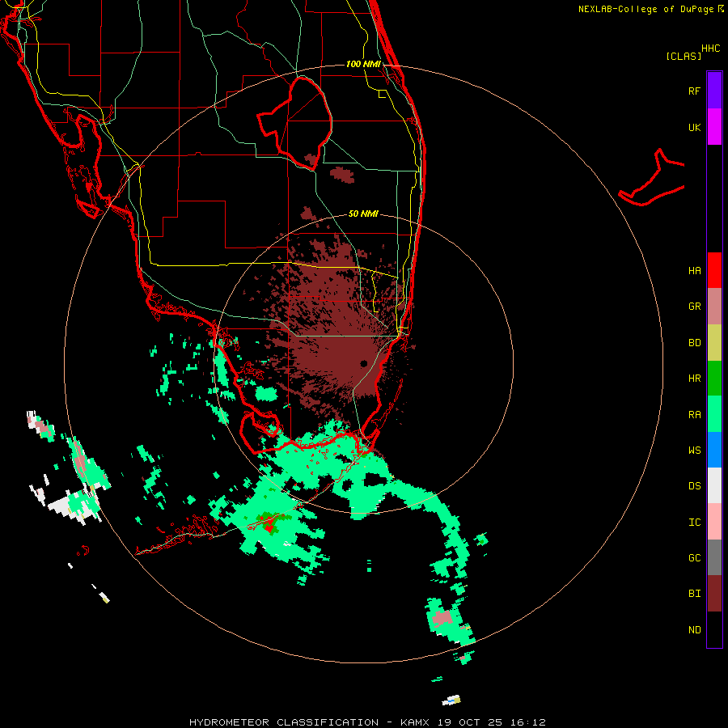
Task: Click the dark green HR heavy rain swatch
Action: (x=714, y=379)
